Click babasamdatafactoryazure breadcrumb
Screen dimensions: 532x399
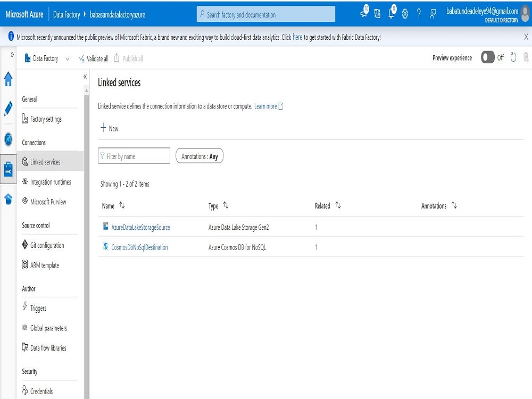point(118,14)
